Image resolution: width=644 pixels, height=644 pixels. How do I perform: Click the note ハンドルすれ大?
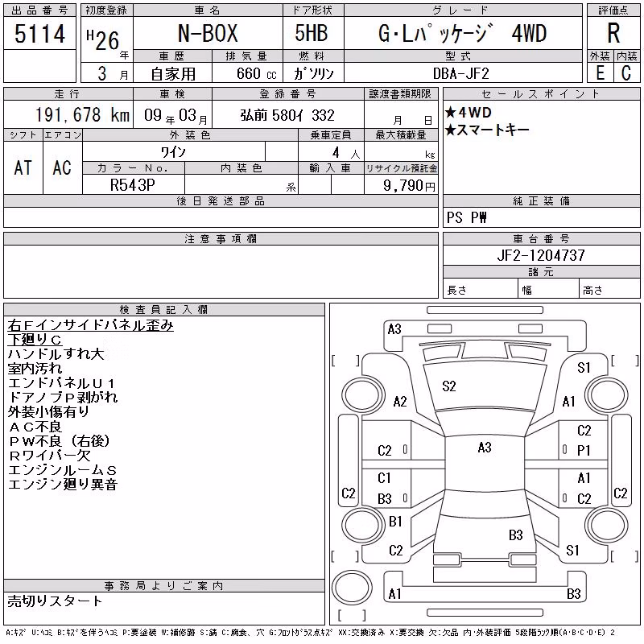(56, 354)
